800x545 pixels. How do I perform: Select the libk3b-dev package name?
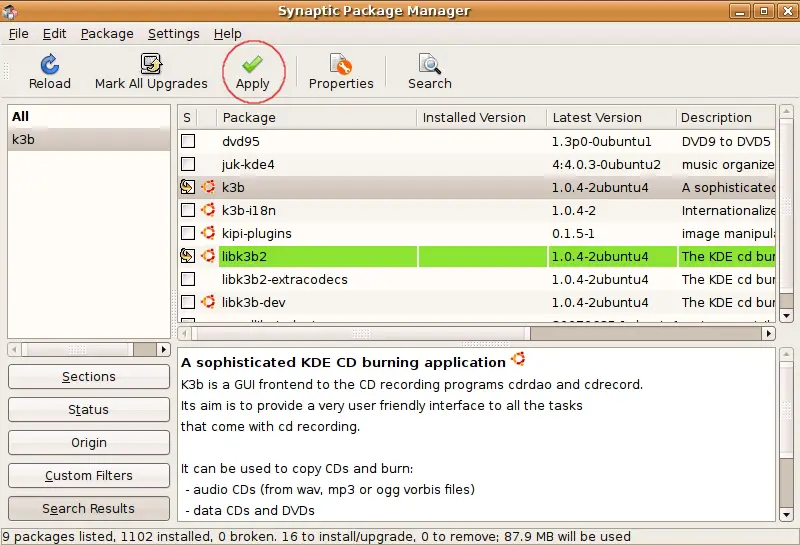coord(254,302)
